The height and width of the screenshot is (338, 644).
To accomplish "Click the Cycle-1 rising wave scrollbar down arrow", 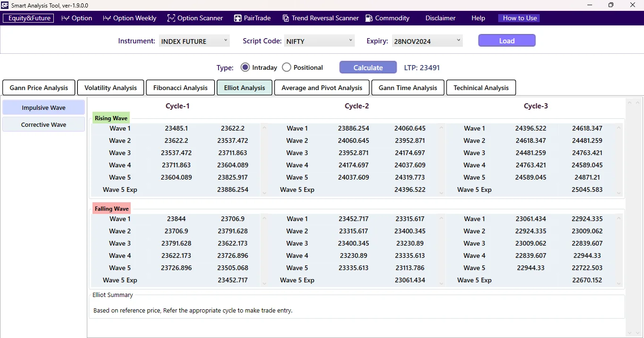I will (x=264, y=192).
